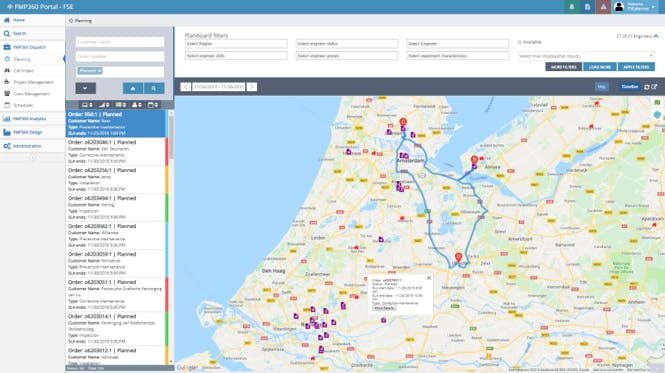Open Select max displayable results dropdown
665x373 pixels.
tap(586, 56)
